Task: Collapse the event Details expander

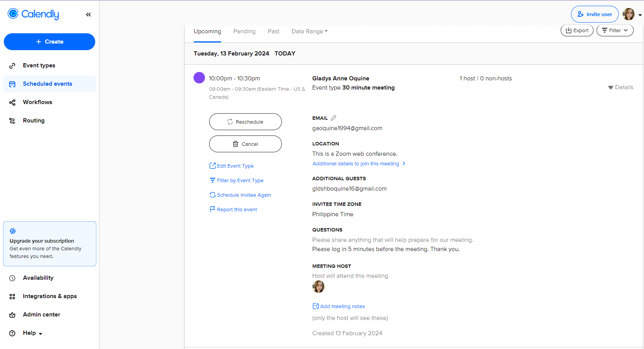Action: [x=620, y=87]
